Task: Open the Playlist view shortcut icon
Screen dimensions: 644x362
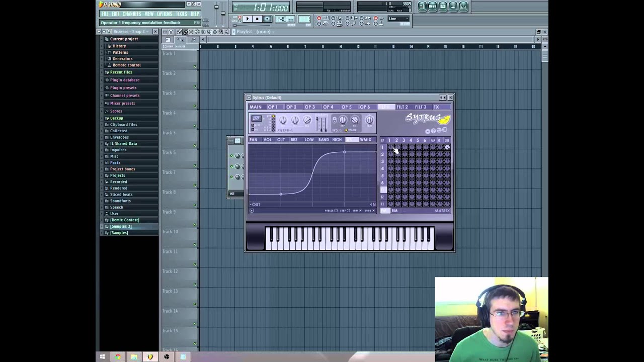Action: tap(422, 6)
